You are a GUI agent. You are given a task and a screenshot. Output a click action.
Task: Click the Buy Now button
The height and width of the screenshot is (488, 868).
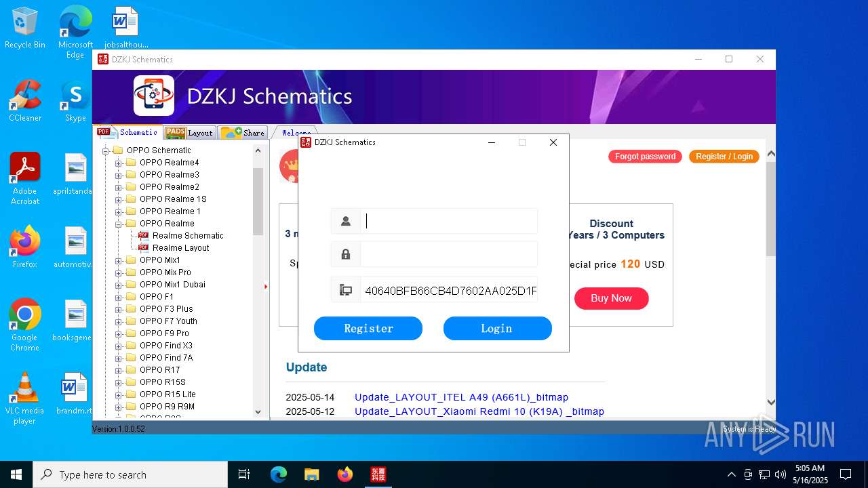pos(611,298)
